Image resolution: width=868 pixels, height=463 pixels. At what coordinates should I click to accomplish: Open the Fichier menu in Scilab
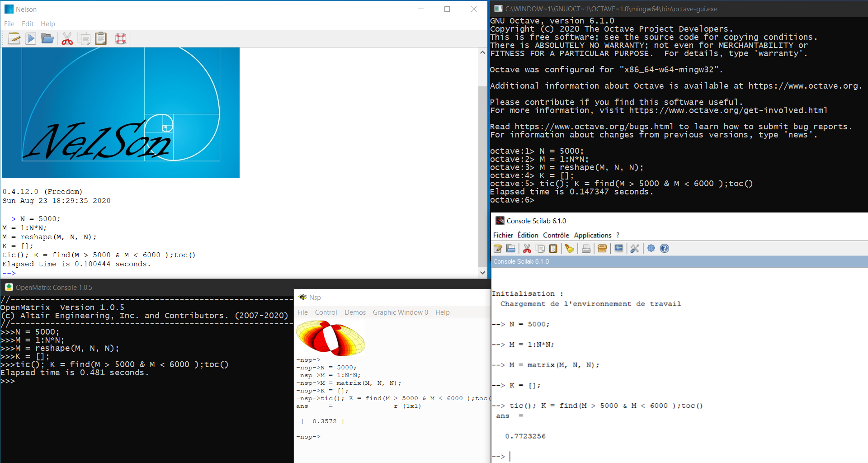(x=503, y=235)
